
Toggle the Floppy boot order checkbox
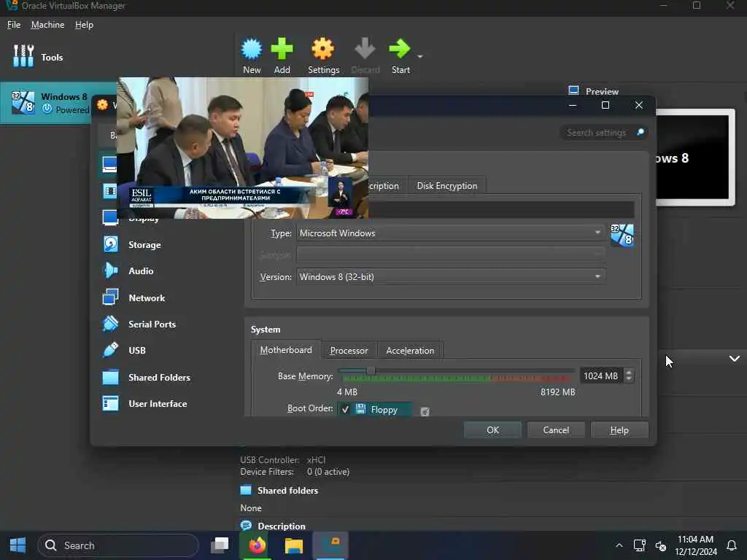click(x=345, y=409)
